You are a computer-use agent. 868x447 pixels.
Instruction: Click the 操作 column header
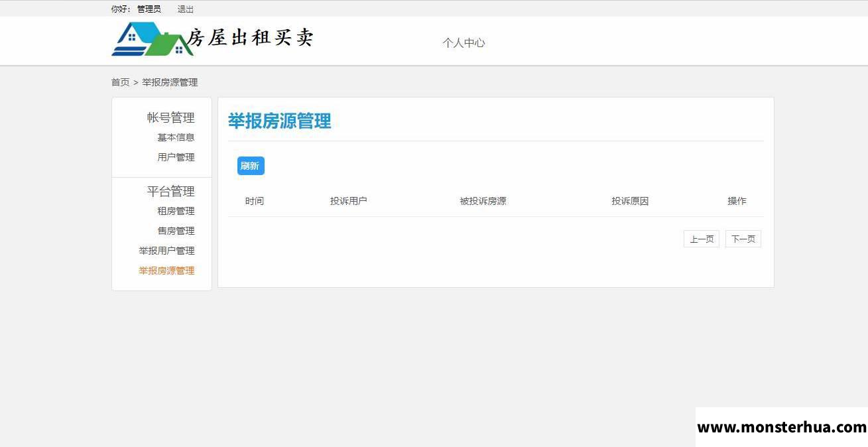[737, 201]
